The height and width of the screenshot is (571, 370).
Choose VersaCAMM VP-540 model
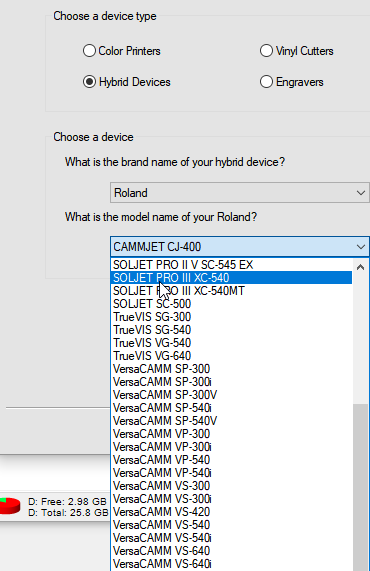click(x=231, y=460)
